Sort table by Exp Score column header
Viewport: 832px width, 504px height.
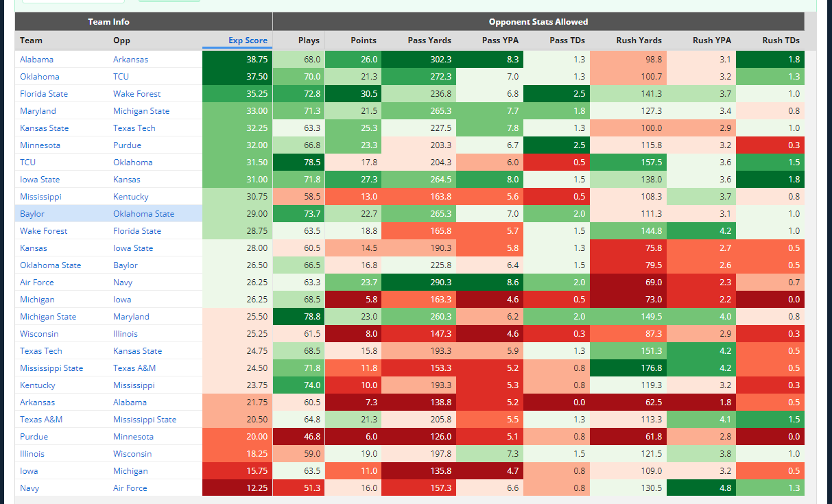click(237, 40)
